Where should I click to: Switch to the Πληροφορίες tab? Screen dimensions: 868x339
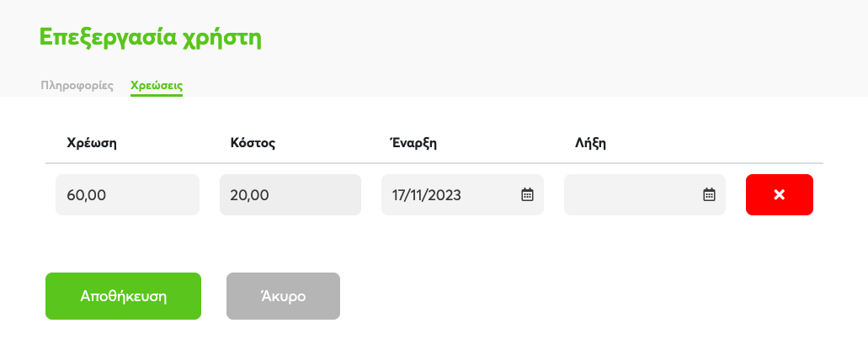click(x=77, y=86)
